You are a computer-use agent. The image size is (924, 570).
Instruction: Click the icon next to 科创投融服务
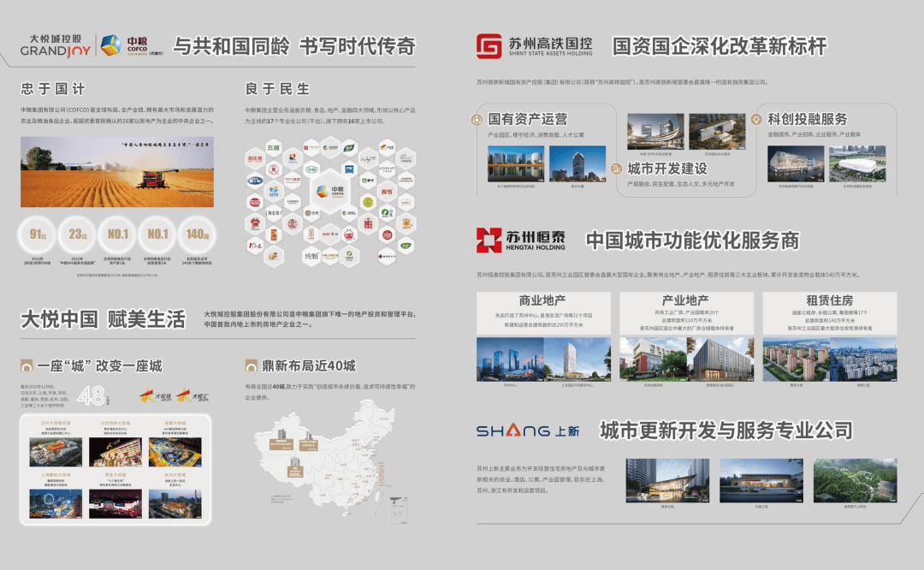pyautogui.click(x=756, y=119)
